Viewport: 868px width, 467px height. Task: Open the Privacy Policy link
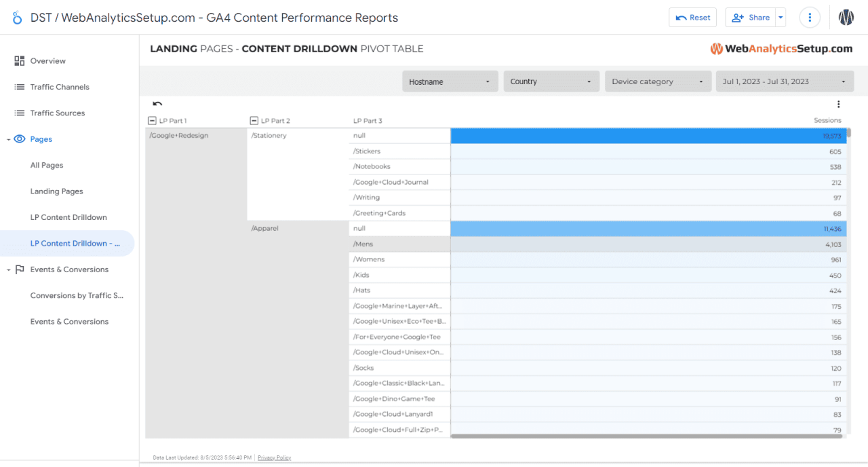[x=274, y=457]
